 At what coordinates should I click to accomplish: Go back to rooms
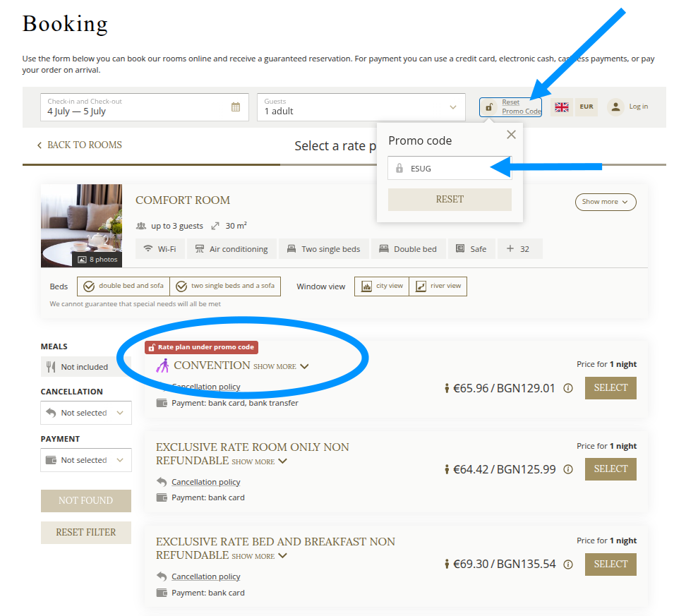pos(79,145)
